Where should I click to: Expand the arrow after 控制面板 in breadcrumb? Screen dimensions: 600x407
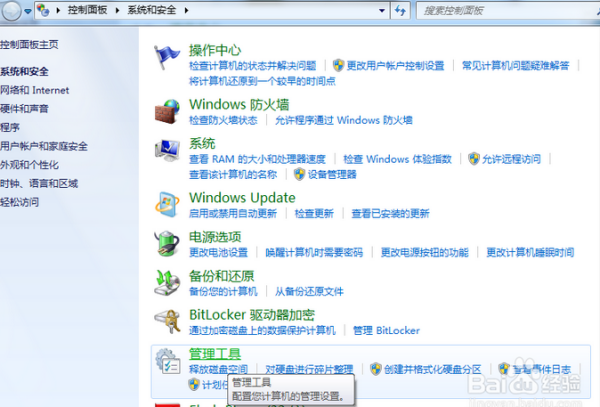(117, 10)
